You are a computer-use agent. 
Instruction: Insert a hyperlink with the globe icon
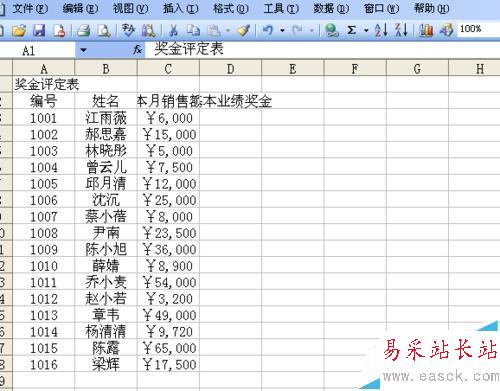coord(332,30)
